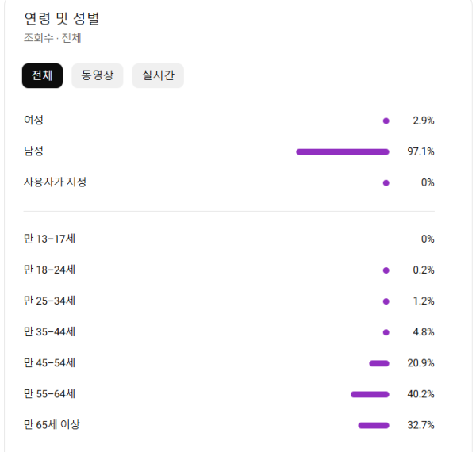Click the purple dot for 만 25–34세
The image size is (476, 452).
[x=386, y=301]
